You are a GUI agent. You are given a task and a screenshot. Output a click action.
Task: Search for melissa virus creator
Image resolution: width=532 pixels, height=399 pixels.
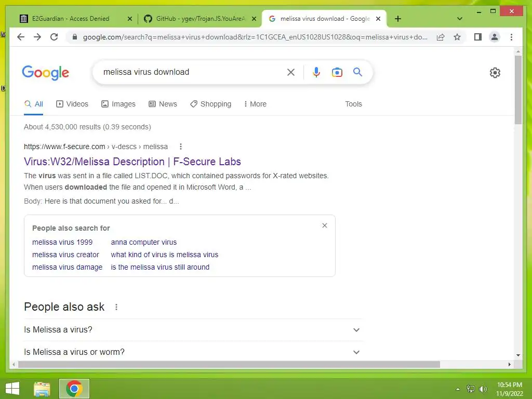click(65, 255)
